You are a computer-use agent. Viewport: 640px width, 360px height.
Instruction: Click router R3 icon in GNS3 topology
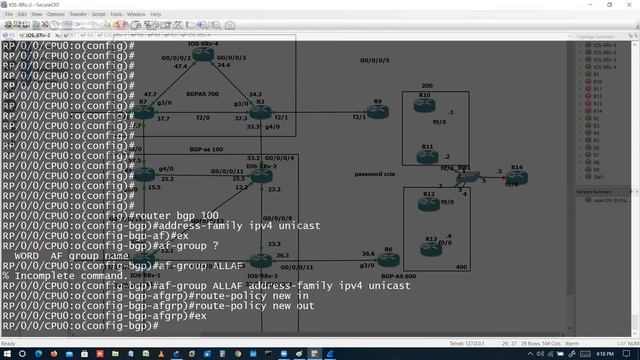(x=260, y=112)
